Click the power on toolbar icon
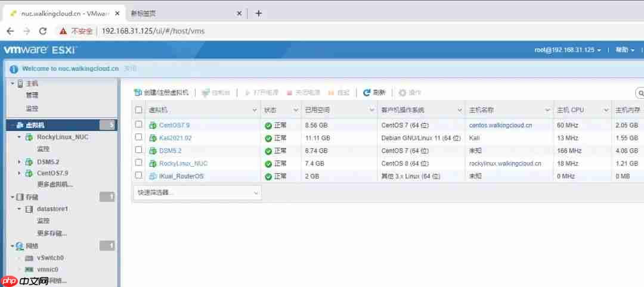The image size is (644, 287). 247,93
